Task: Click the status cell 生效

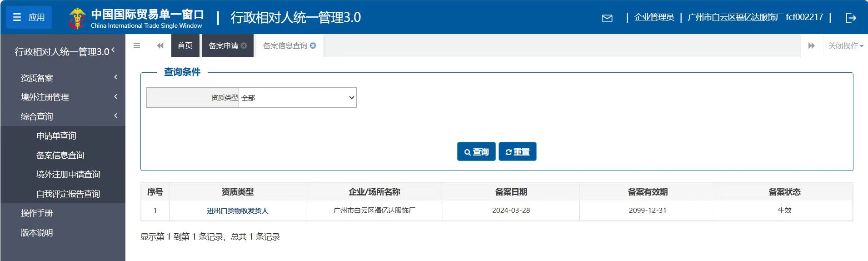Action: 784,211
